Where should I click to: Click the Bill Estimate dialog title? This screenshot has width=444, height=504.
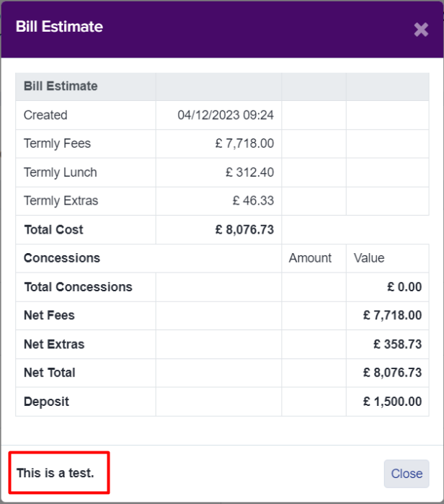pyautogui.click(x=59, y=27)
